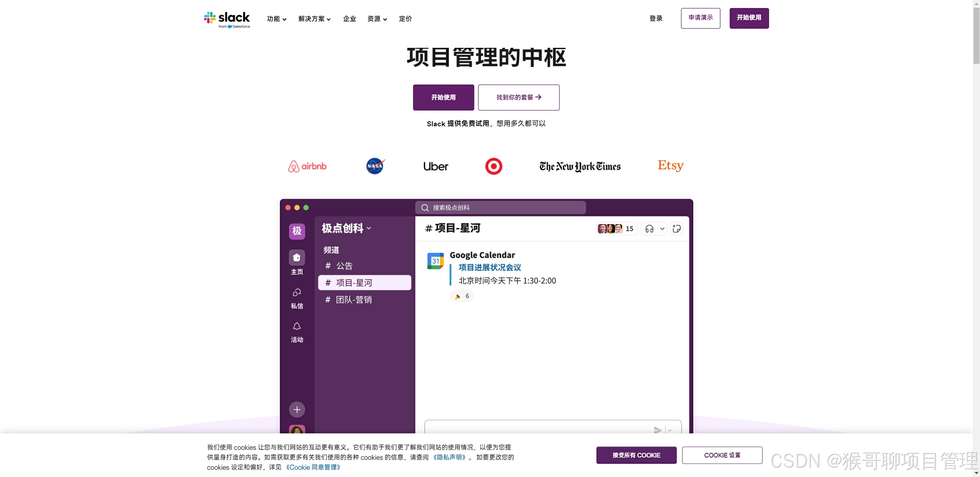Open the 资源 dropdown menu
Viewport: 980px width, 477px height.
click(377, 19)
